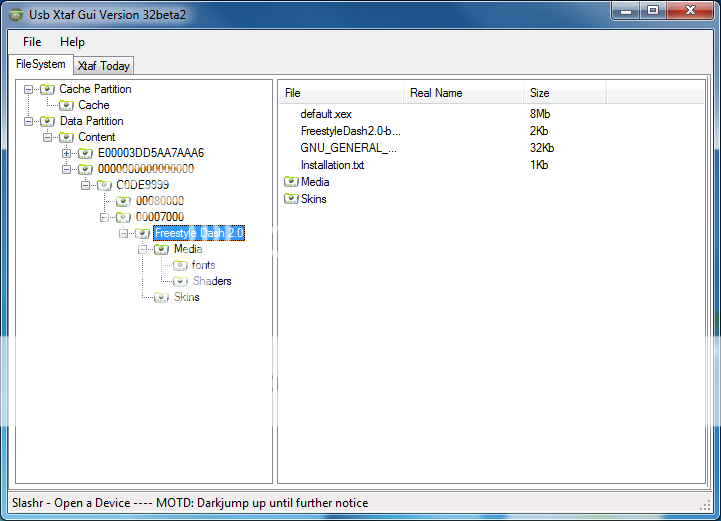
Task: Select default.xex in the file list
Action: click(x=325, y=114)
